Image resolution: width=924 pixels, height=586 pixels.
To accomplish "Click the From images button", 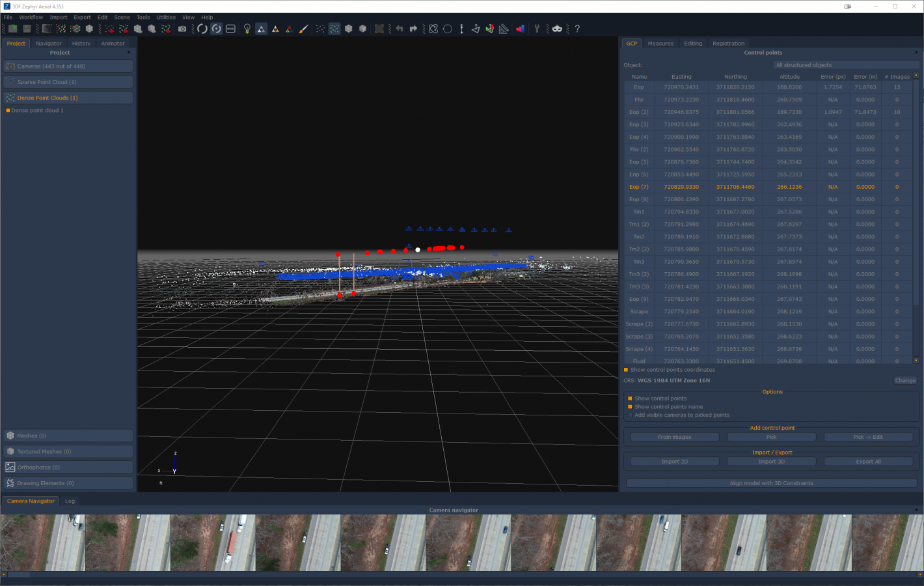I will [x=675, y=437].
